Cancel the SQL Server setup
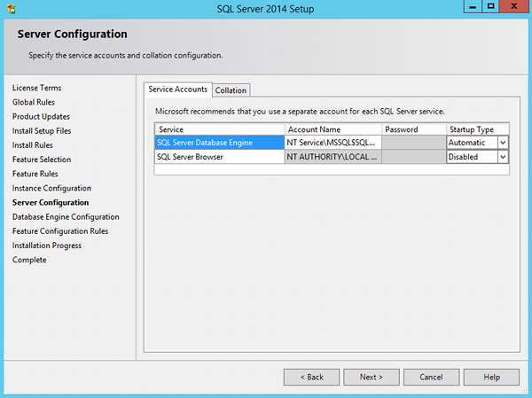This screenshot has width=532, height=398. point(431,377)
